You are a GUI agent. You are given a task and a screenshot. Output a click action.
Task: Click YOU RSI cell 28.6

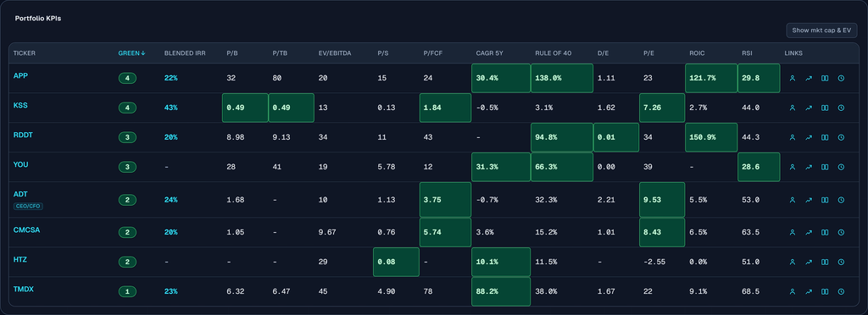coord(759,167)
